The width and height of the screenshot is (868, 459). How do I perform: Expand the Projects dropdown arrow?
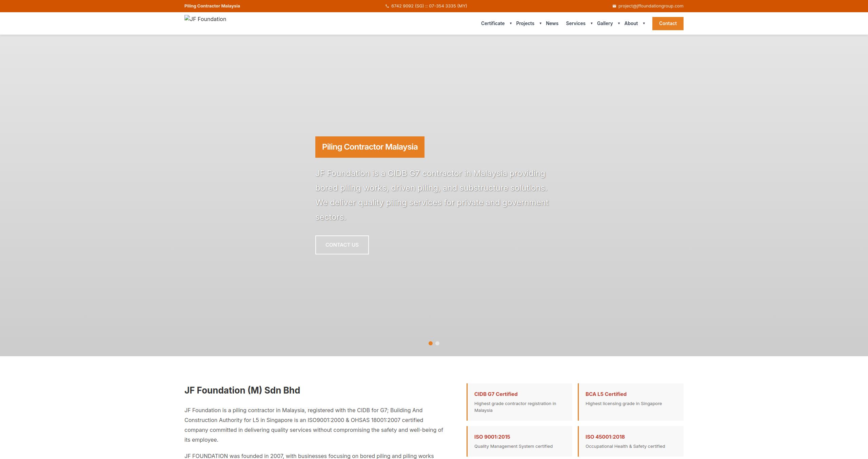click(540, 23)
